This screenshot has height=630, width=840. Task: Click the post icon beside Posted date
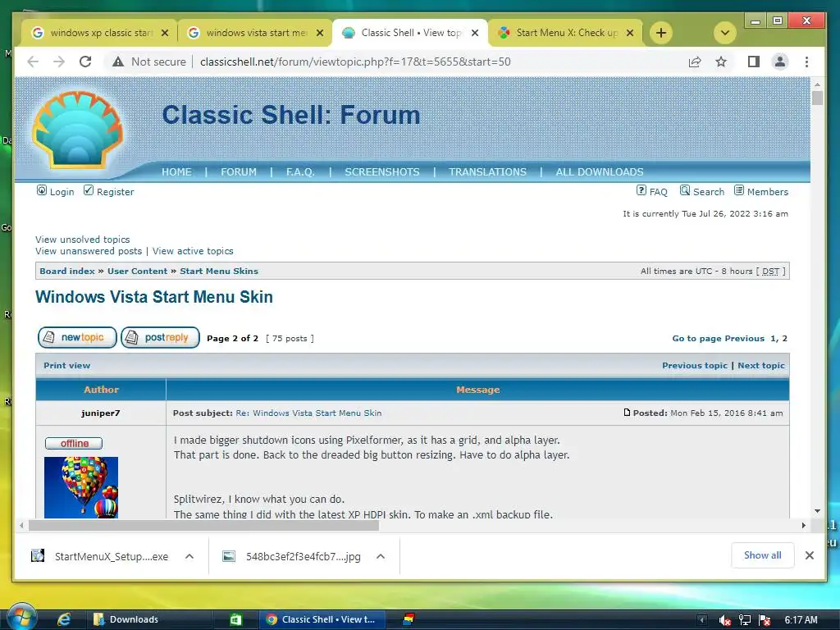[x=627, y=413]
